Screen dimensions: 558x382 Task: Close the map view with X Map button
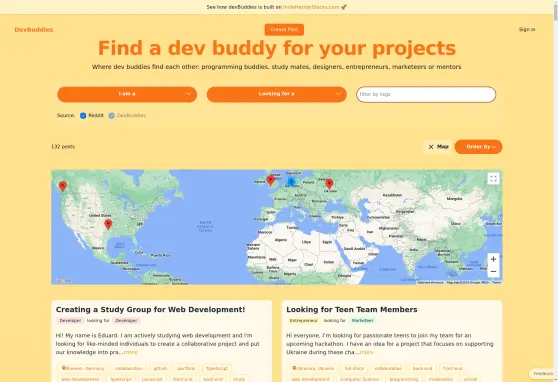(438, 147)
